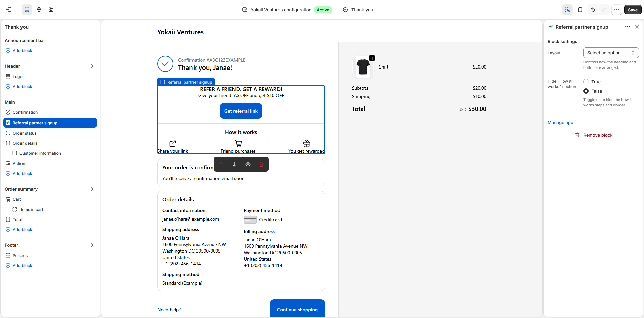Open the Manage app link

[x=560, y=123]
